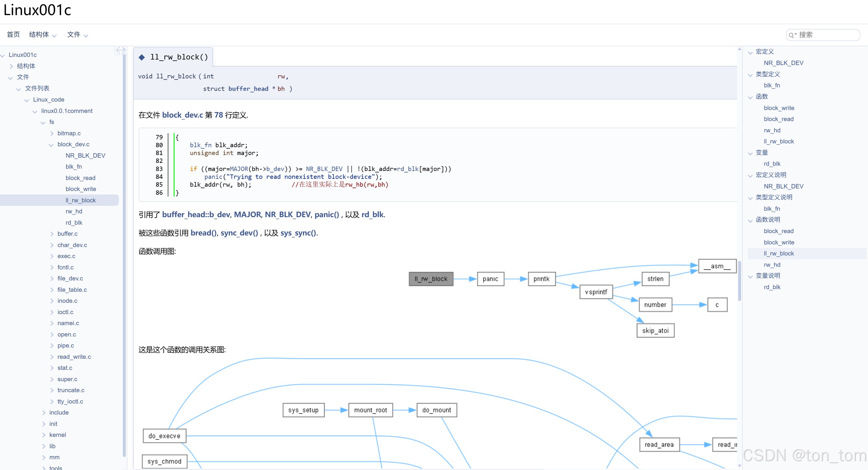This screenshot has width=868, height=470.
Task: Open the 结构体 dropdown menu
Action: coord(42,34)
